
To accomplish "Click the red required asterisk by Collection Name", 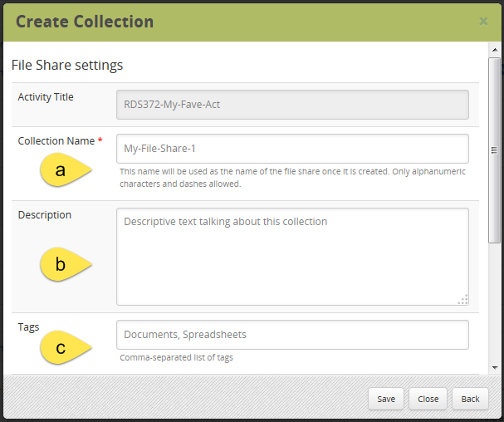I will coord(100,142).
